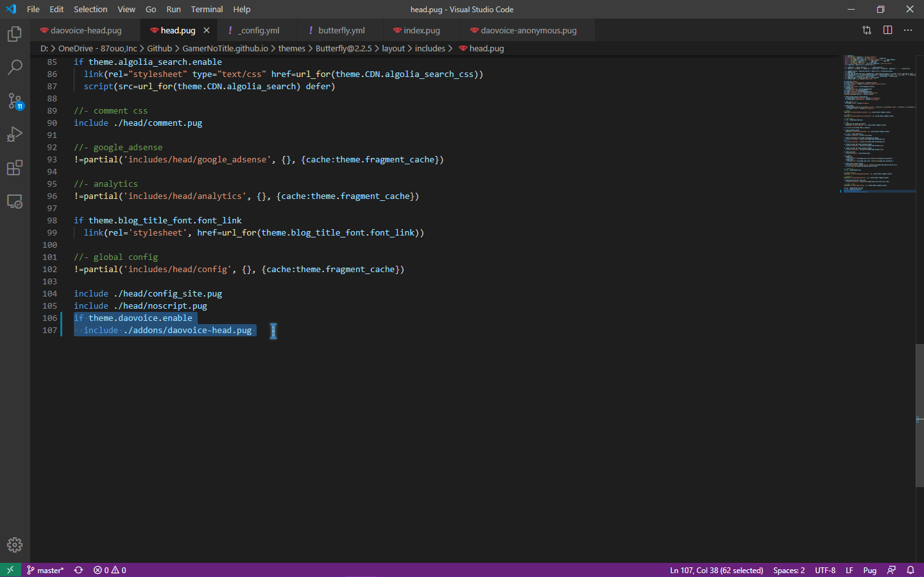The width and height of the screenshot is (924, 577).
Task: Click the Split Editor Right icon
Action: point(887,30)
